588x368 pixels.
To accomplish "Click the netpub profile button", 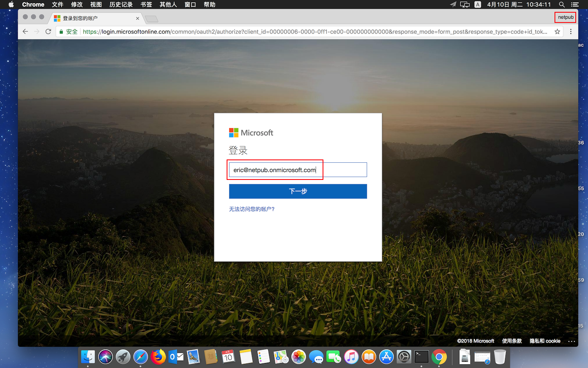I will pos(566,17).
